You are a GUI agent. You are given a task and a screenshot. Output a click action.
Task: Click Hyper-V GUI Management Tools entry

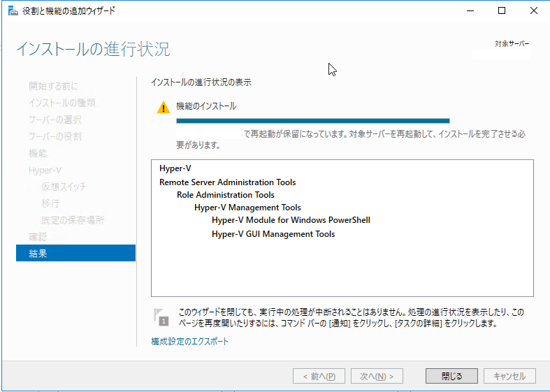coord(273,234)
